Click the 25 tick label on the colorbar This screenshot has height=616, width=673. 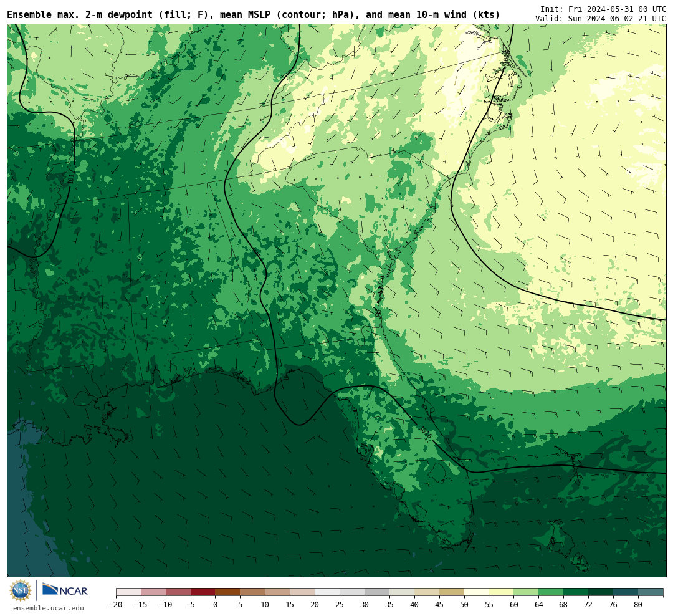tap(340, 605)
